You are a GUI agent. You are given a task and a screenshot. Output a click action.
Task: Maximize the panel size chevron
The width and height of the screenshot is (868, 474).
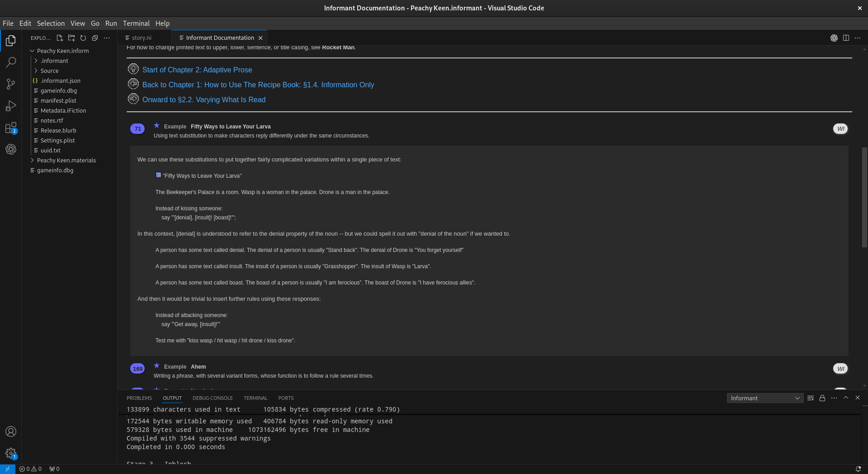846,398
